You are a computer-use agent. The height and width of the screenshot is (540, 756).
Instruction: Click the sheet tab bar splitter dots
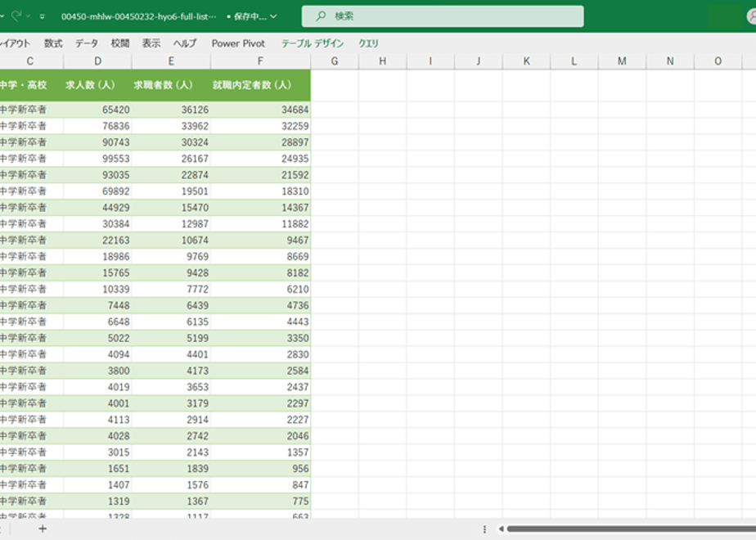click(x=484, y=529)
